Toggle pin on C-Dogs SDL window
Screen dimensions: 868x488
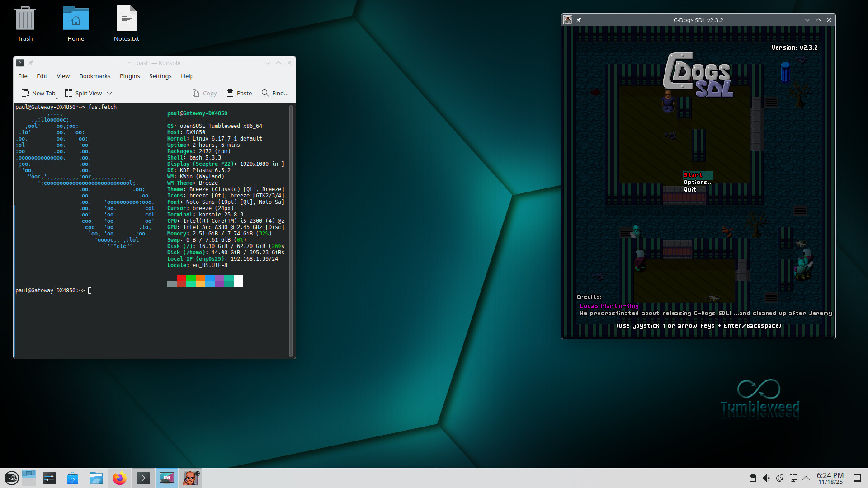579,20
